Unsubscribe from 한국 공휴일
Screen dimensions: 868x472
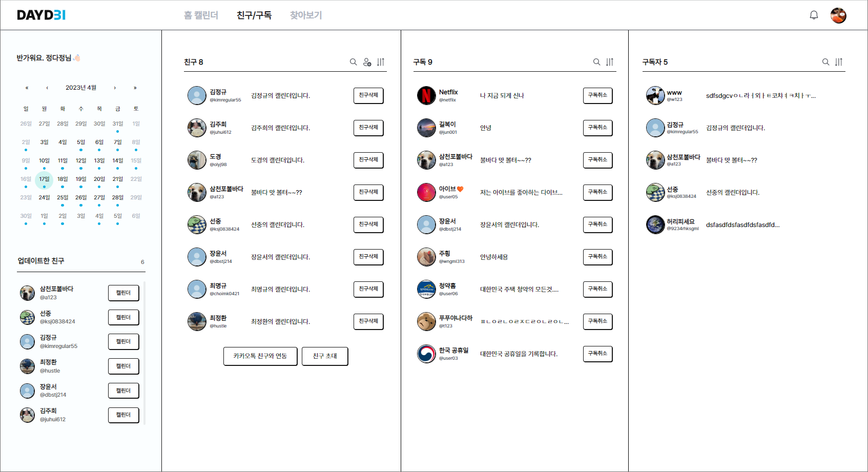[x=597, y=354]
